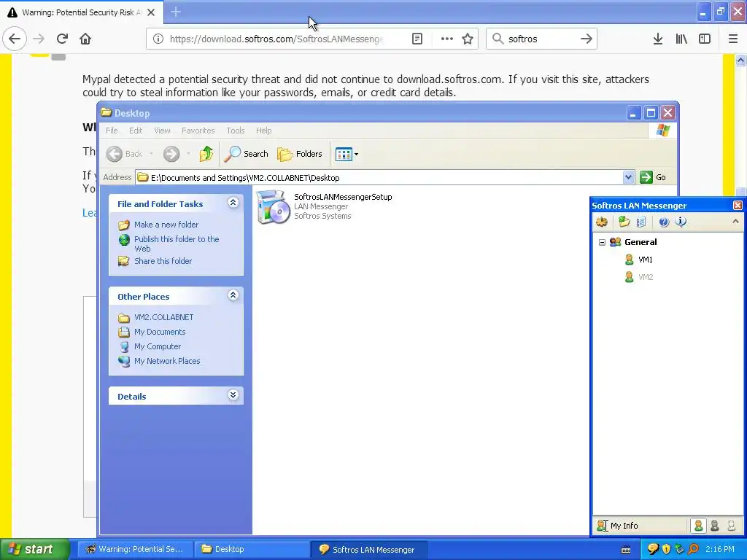This screenshot has height=560, width=747.
Task: Click the Go button beside the address bar
Action: coord(653,177)
